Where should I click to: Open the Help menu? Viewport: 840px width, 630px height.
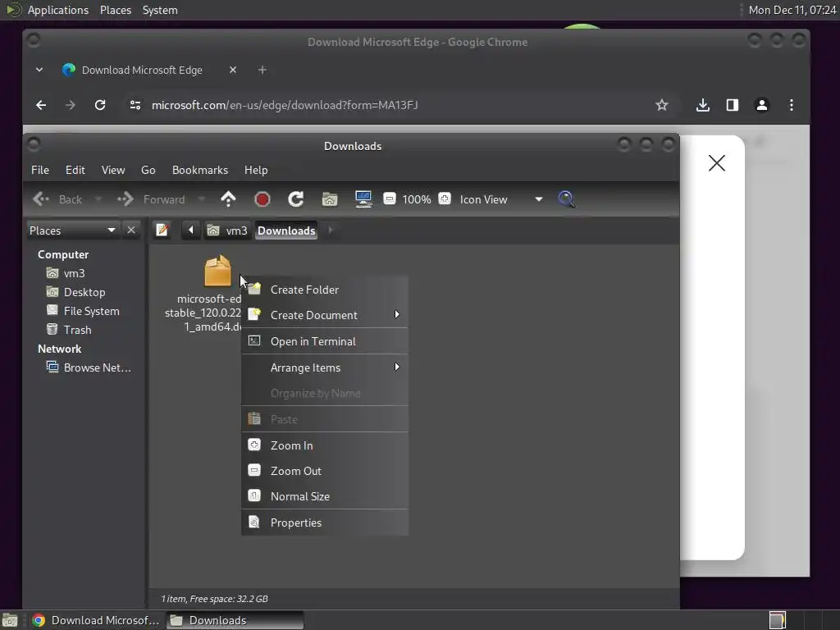coord(256,170)
